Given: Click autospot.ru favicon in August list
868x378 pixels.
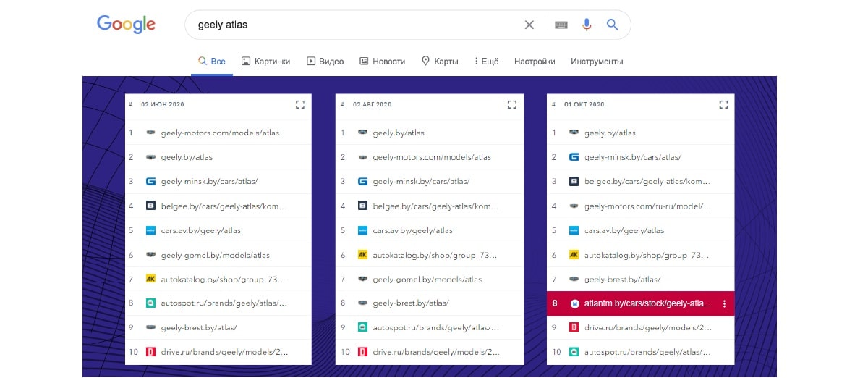Looking at the screenshot, I should pos(362,328).
